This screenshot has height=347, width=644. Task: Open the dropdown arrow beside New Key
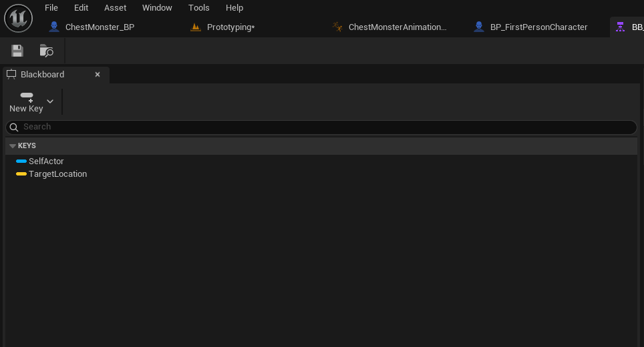50,101
